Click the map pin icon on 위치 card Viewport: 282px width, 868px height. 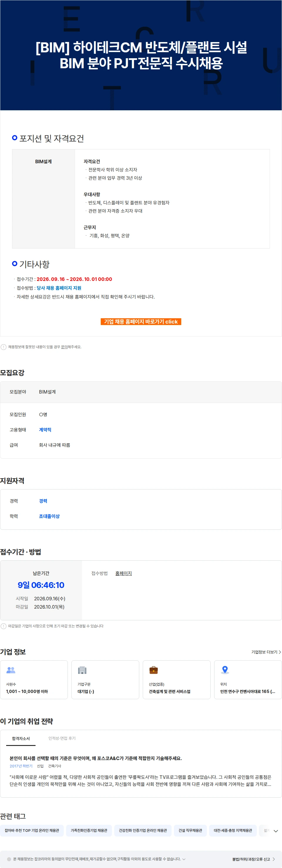[x=225, y=670]
